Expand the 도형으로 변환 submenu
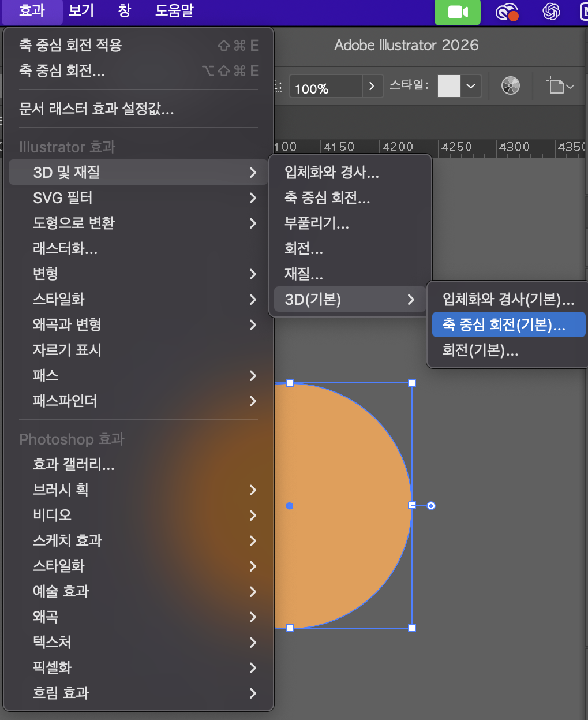The height and width of the screenshot is (720, 588). click(x=138, y=223)
